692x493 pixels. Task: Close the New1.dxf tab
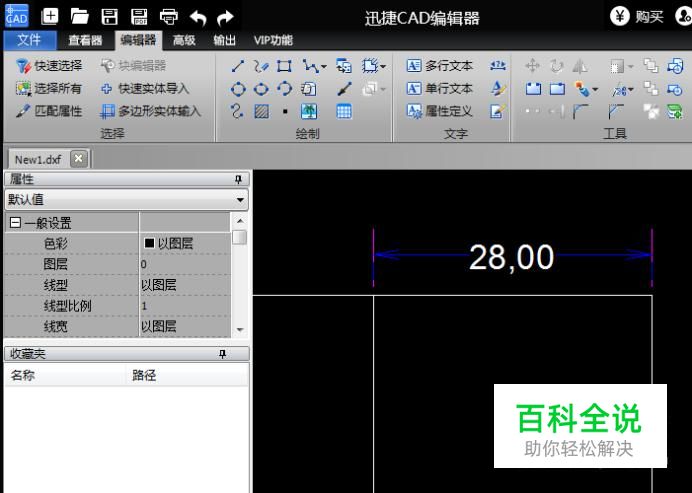(x=79, y=158)
